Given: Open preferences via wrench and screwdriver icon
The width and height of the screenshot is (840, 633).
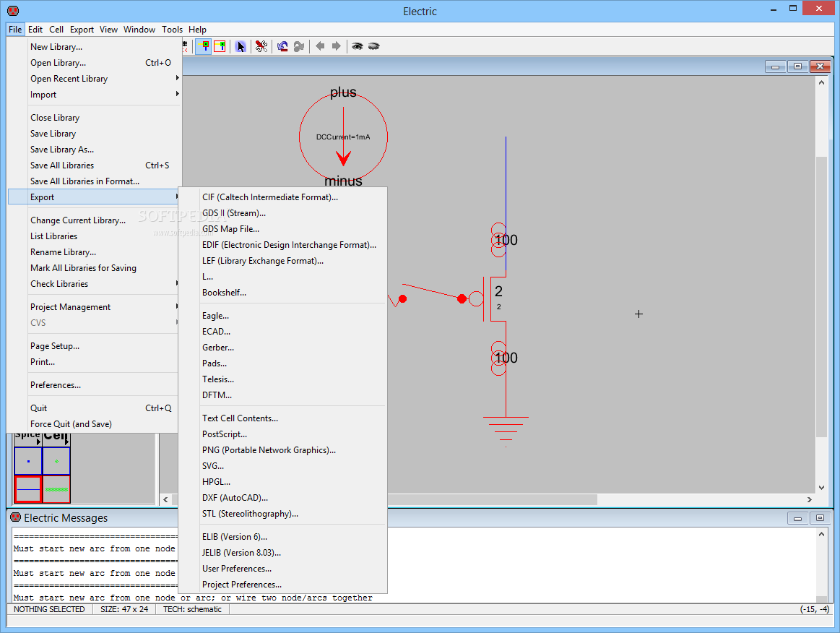Looking at the screenshot, I should click(261, 47).
